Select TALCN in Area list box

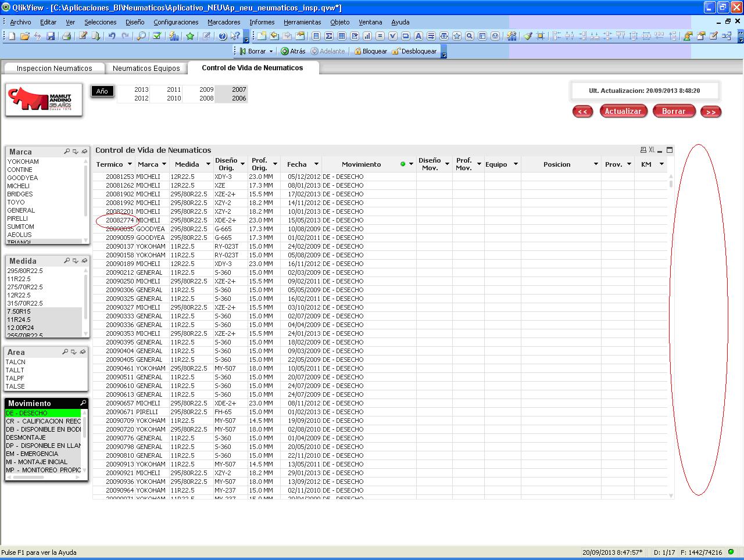[x=45, y=362]
